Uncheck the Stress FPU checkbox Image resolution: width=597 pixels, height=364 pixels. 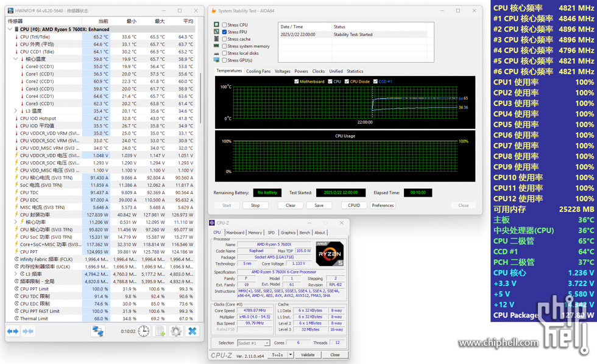pos(224,32)
